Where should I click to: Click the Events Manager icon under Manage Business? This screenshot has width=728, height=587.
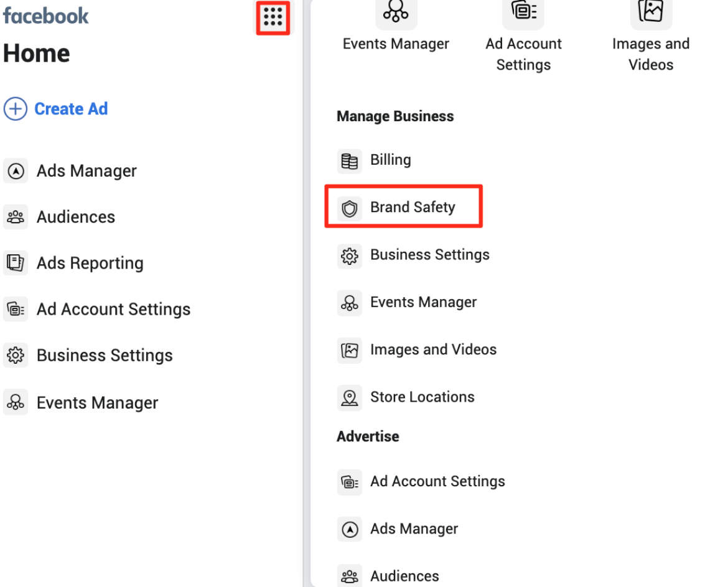[350, 303]
